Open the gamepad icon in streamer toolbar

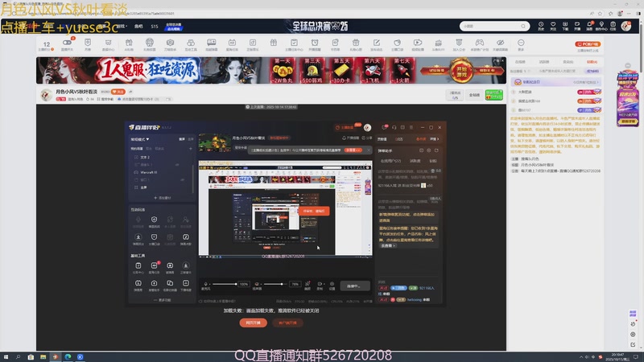click(x=479, y=43)
